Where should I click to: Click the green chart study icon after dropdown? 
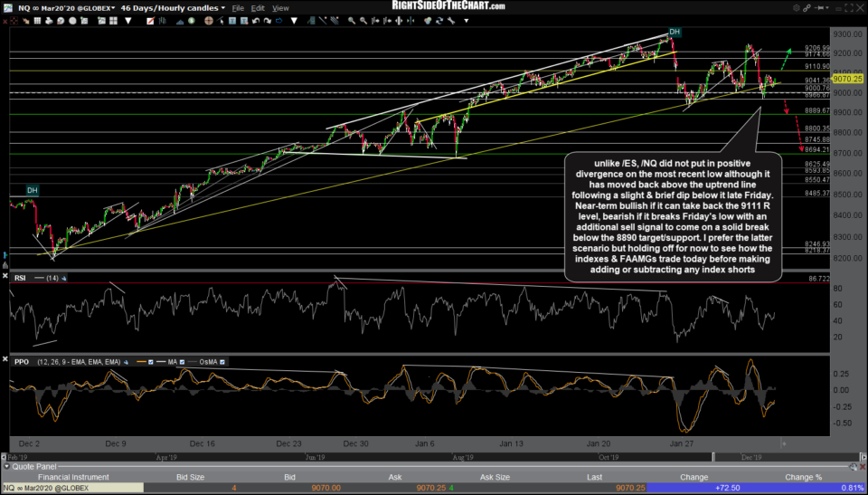312,21
